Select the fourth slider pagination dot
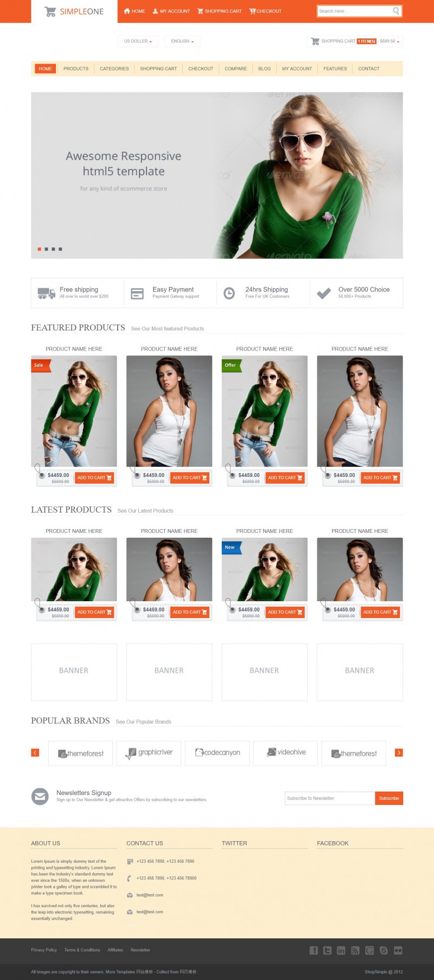The image size is (434, 980). pyautogui.click(x=60, y=249)
